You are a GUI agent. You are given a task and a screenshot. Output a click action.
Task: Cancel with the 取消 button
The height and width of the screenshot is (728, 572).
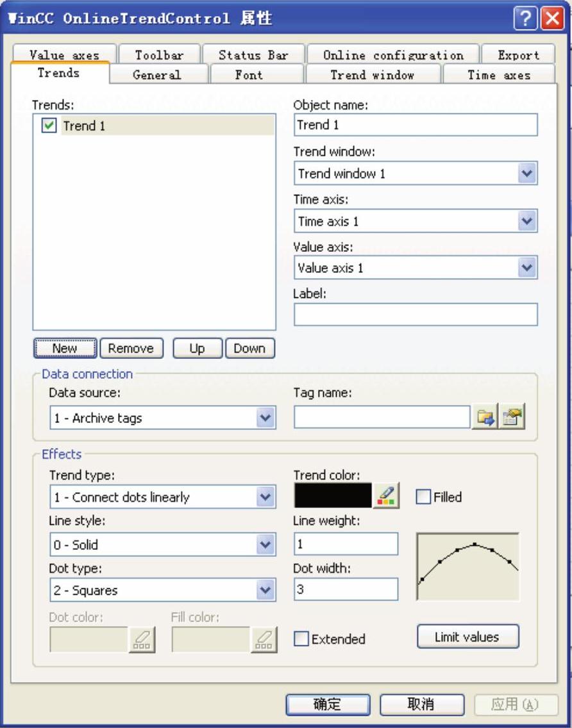click(x=421, y=704)
